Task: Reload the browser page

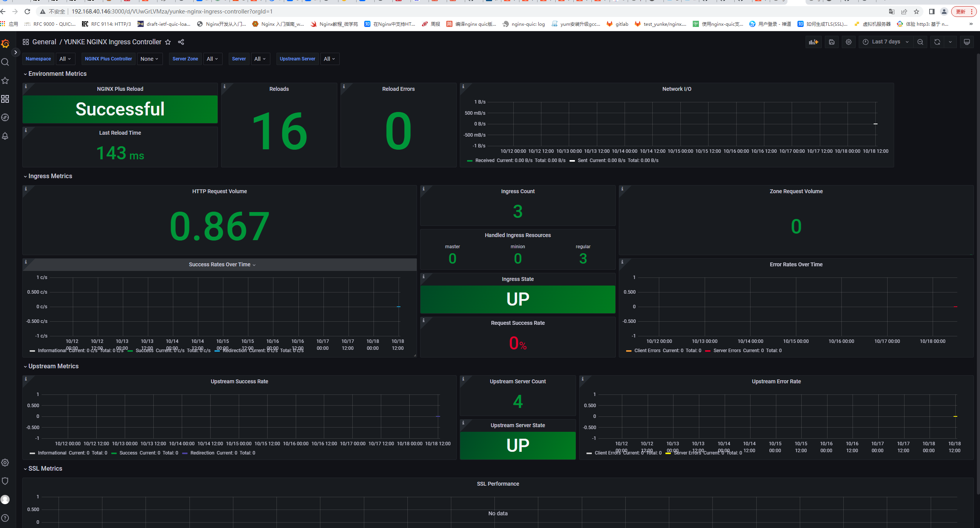Action: click(x=27, y=12)
